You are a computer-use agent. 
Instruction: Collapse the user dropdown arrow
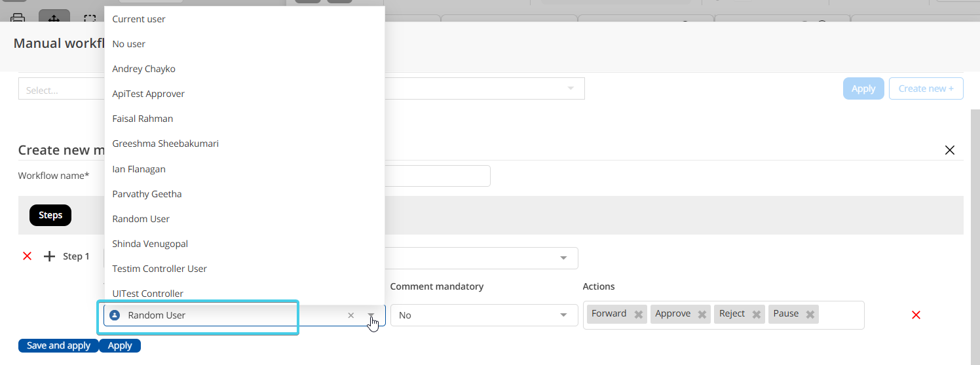tap(371, 315)
